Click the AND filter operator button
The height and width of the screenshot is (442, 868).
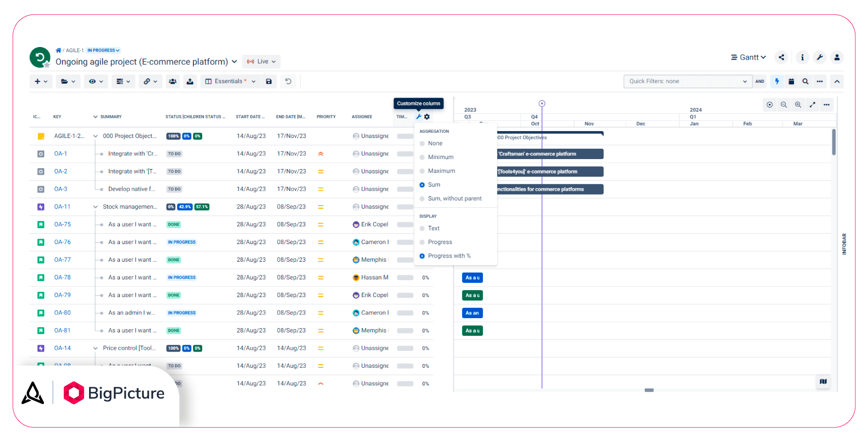(x=759, y=81)
